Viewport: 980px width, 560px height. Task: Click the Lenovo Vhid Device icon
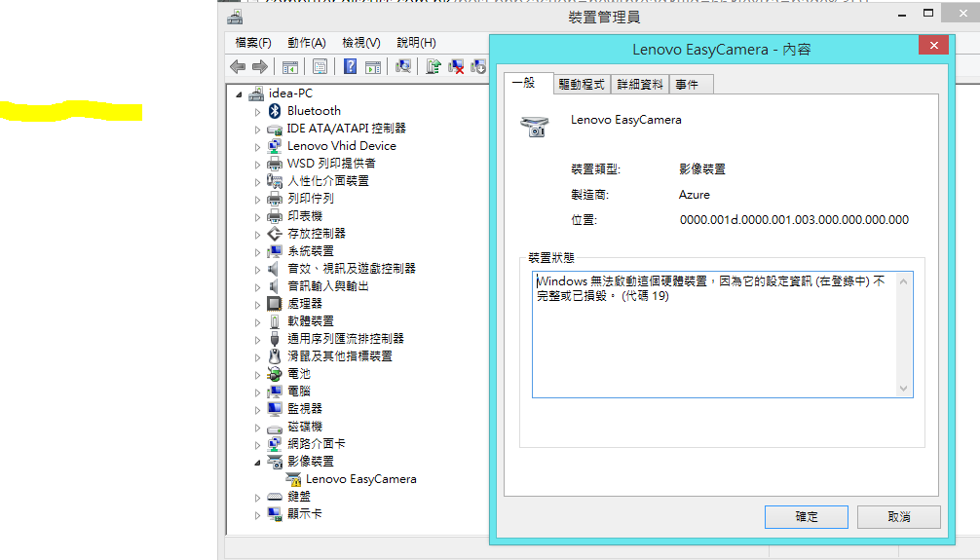click(275, 146)
